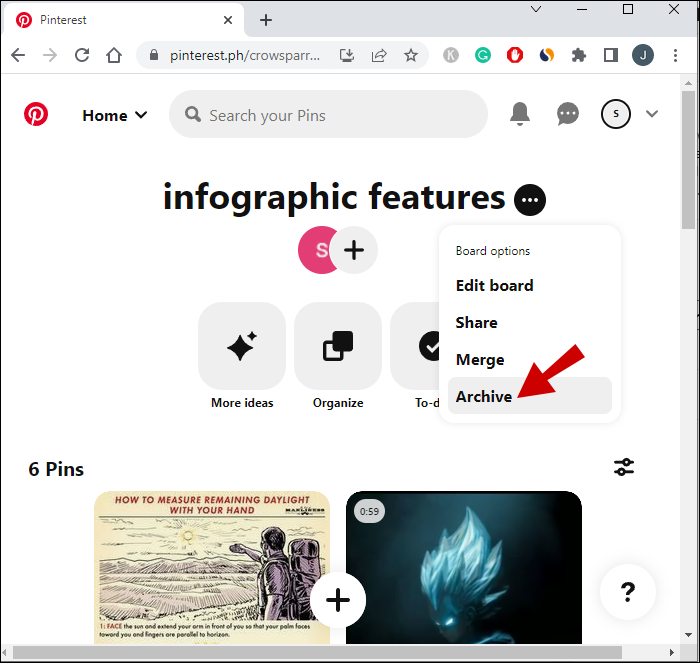Open More ideas sparkle button

242,346
